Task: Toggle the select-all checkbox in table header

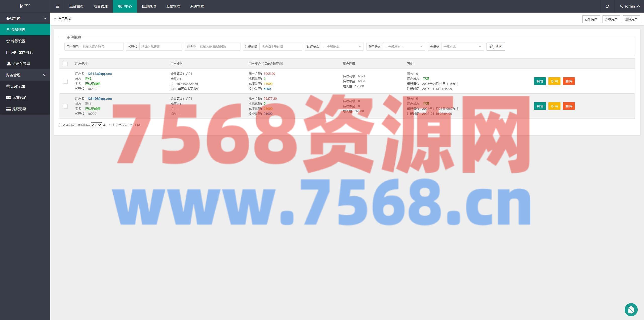Action: [65, 64]
